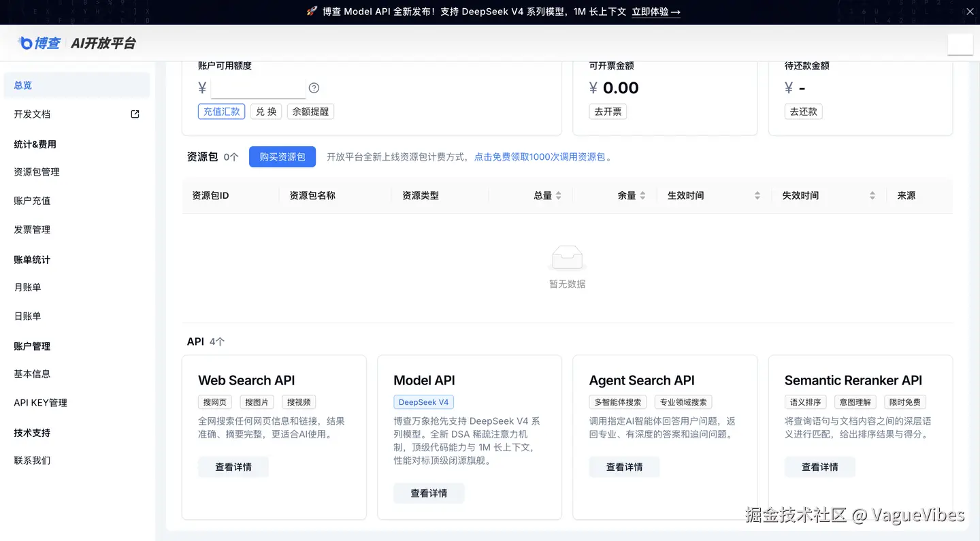Click the free 1000次调用资源包 claim link
Screen dimensions: 980x541
(540, 157)
